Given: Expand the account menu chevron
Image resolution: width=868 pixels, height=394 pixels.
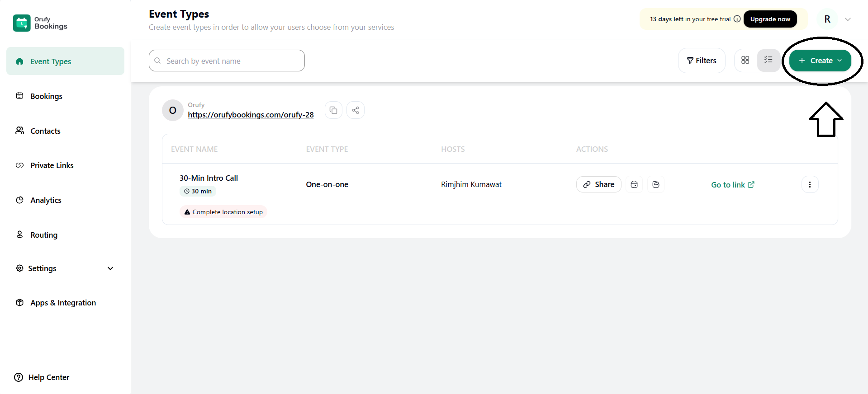Looking at the screenshot, I should tap(848, 19).
